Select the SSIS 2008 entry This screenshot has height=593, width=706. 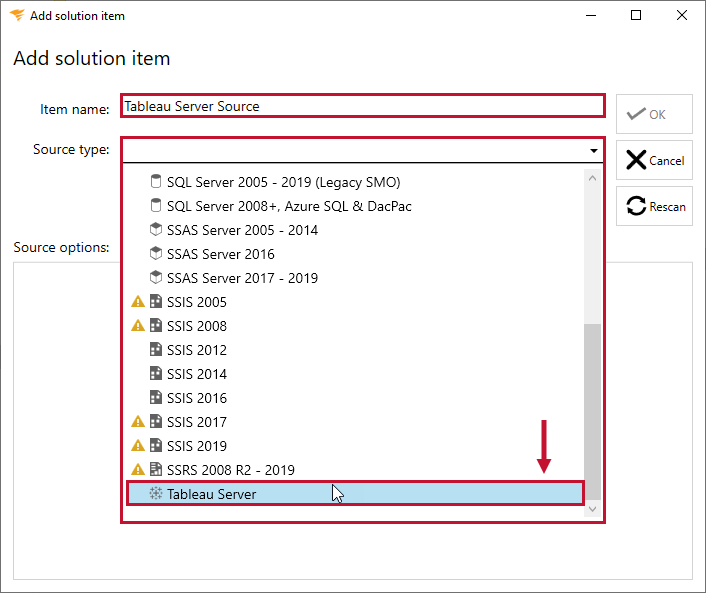click(355, 326)
